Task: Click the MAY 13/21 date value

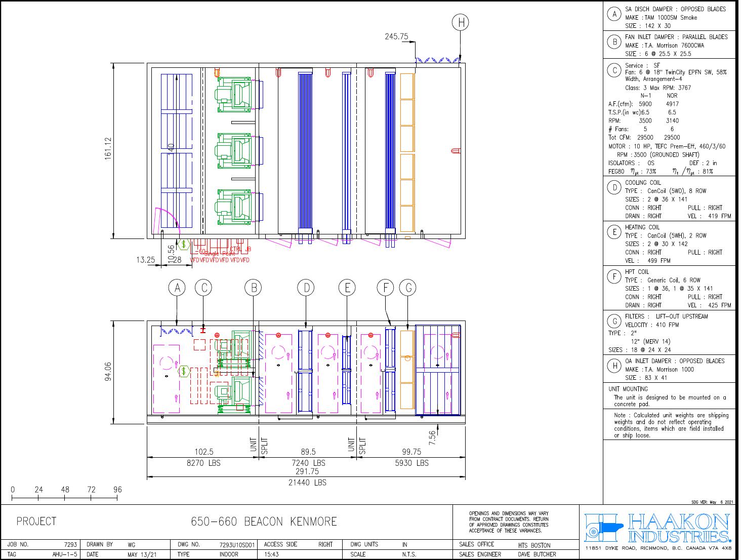Action: 142,554
